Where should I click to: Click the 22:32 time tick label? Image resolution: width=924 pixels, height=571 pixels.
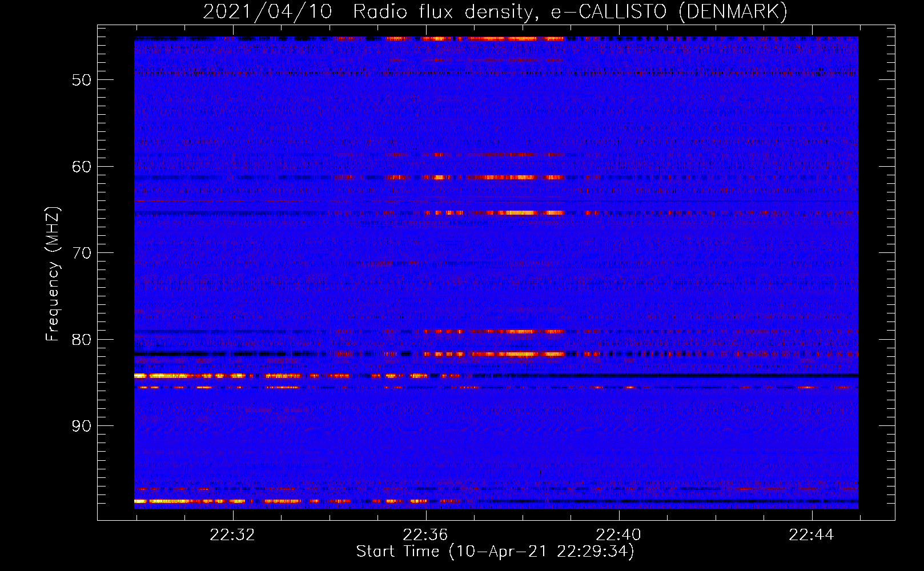(232, 535)
